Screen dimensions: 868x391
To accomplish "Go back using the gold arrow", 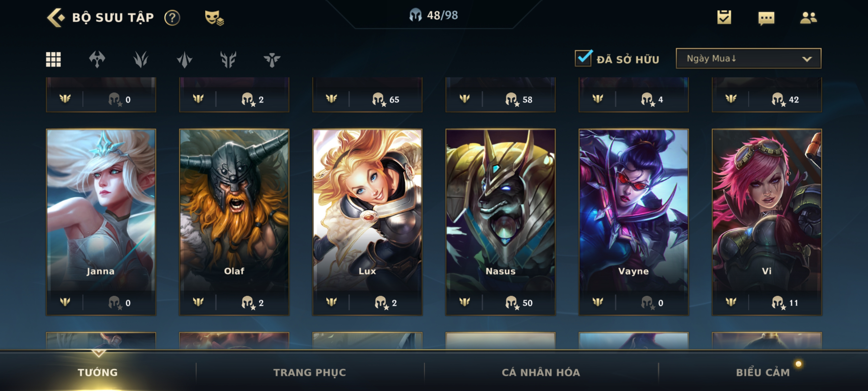I will pyautogui.click(x=56, y=18).
